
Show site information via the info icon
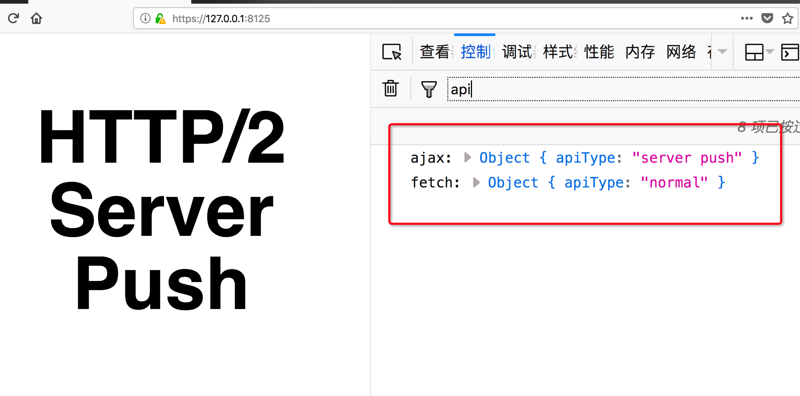(145, 18)
